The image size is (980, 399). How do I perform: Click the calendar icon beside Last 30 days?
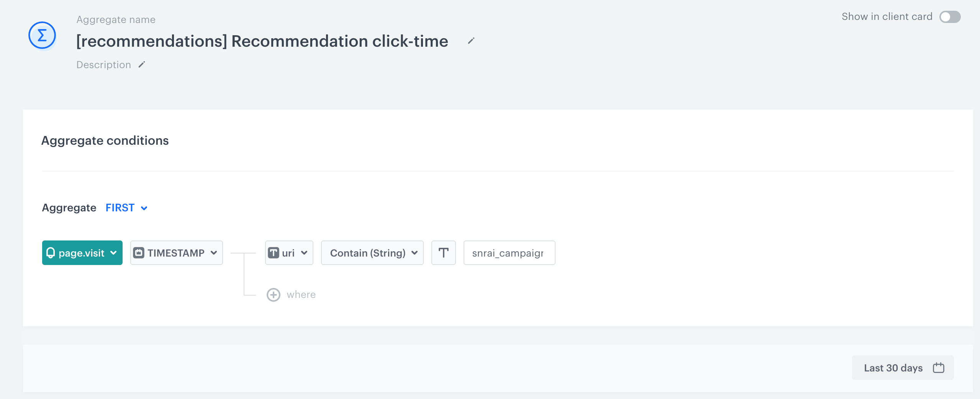[x=938, y=368]
